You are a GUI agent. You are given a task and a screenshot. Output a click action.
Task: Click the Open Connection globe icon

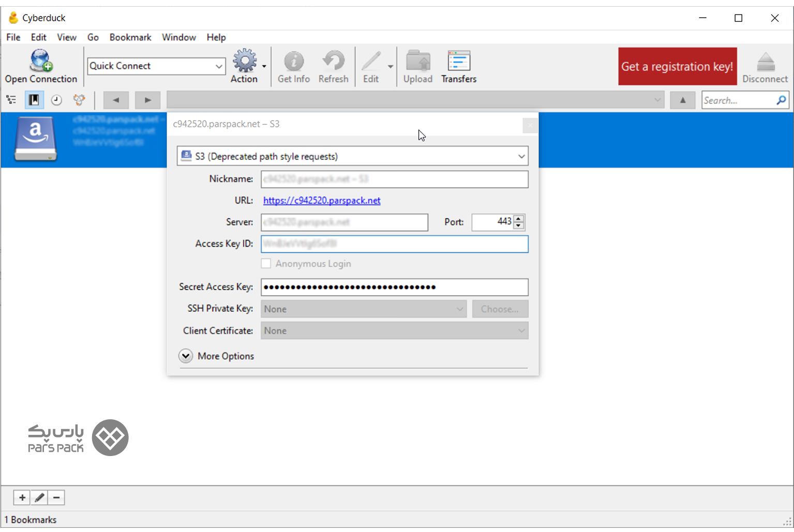(x=41, y=62)
